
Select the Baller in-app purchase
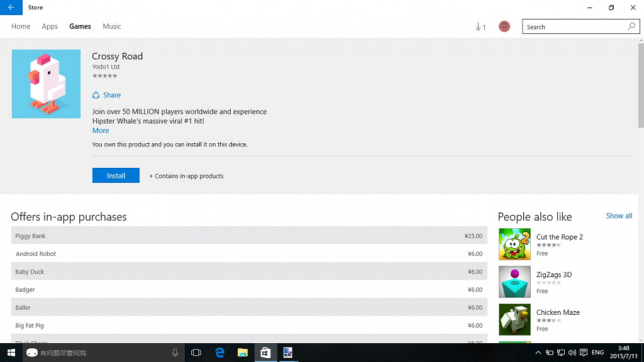click(249, 307)
